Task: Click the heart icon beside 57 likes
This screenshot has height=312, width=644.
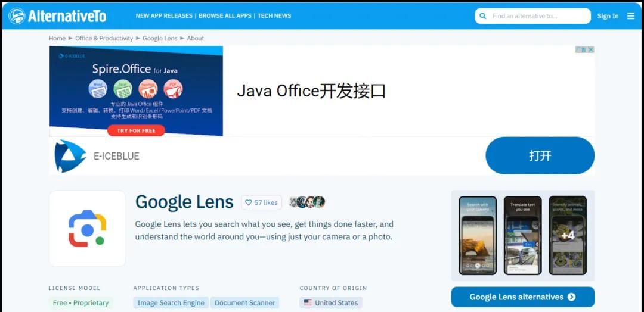Action: point(248,202)
